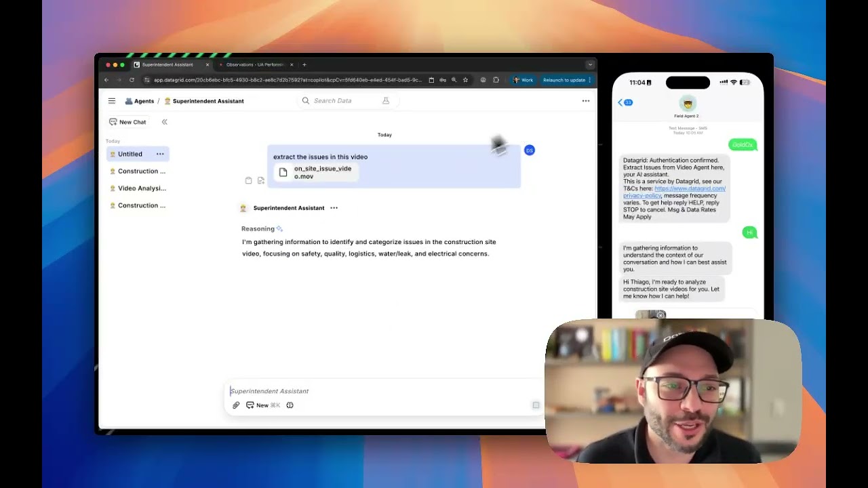
Task: Click New chat button in input bar
Action: coord(262,405)
